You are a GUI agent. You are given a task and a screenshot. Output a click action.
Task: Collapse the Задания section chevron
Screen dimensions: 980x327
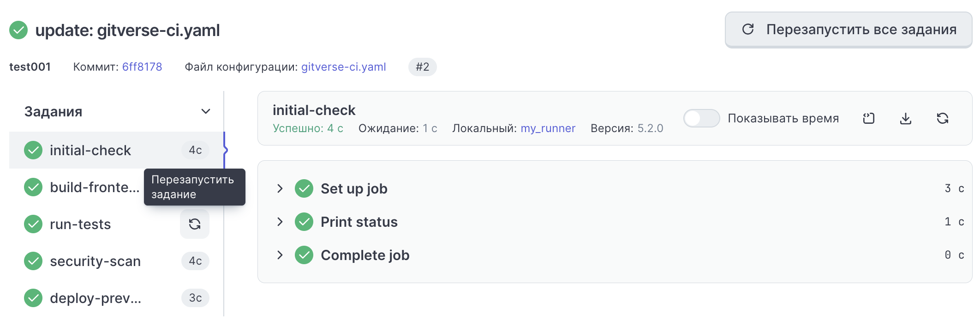pos(206,111)
